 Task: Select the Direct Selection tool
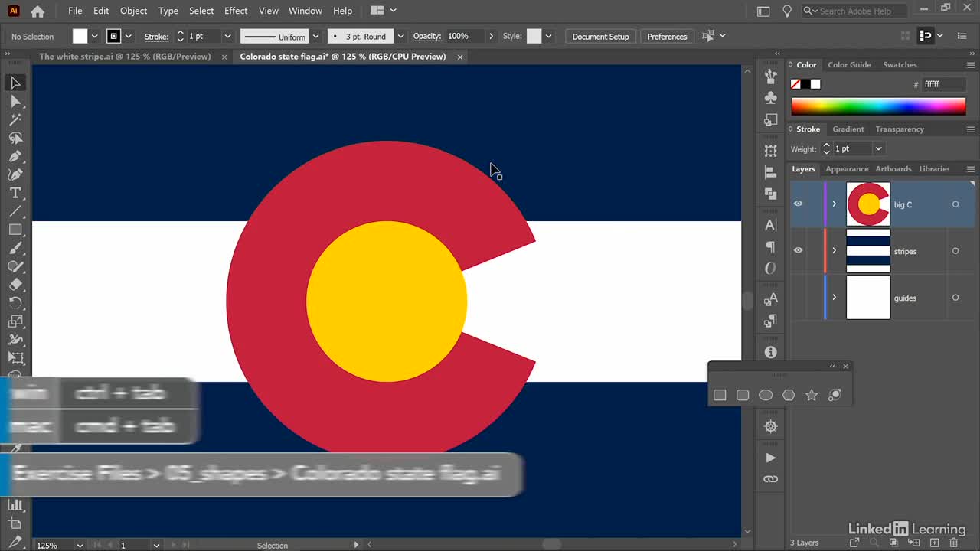click(x=15, y=101)
